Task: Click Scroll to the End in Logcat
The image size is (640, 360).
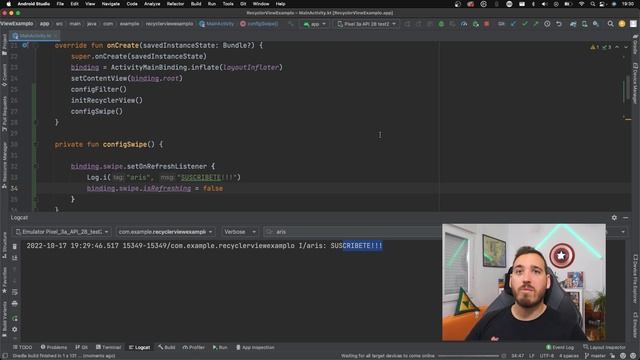Action: [x=15, y=258]
